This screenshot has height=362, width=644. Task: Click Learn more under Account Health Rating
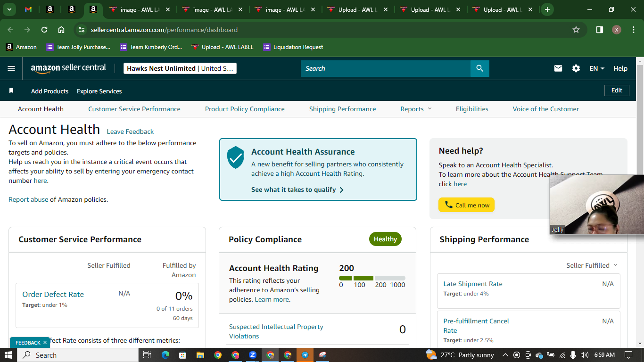[x=272, y=299]
